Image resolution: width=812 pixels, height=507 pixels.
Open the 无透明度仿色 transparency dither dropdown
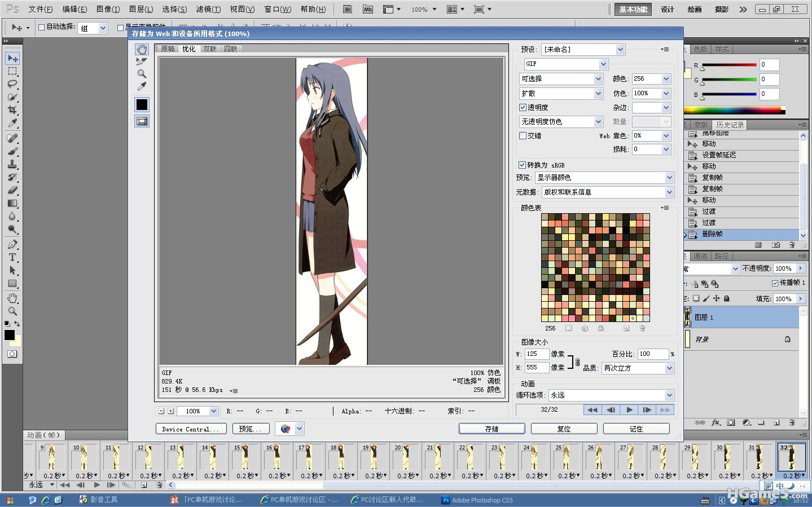coord(561,121)
